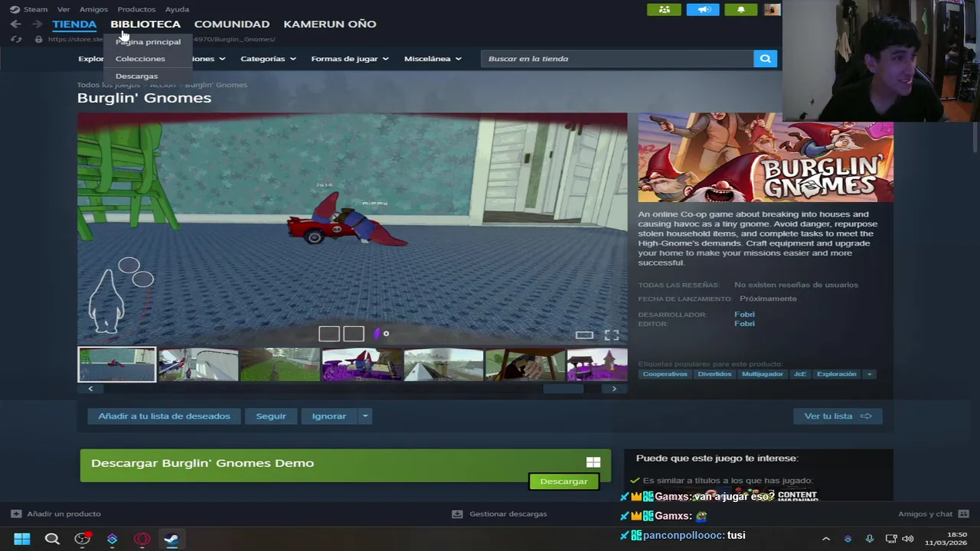Open the announcements megaphone button
Image resolution: width=980 pixels, height=551 pixels.
703,9
